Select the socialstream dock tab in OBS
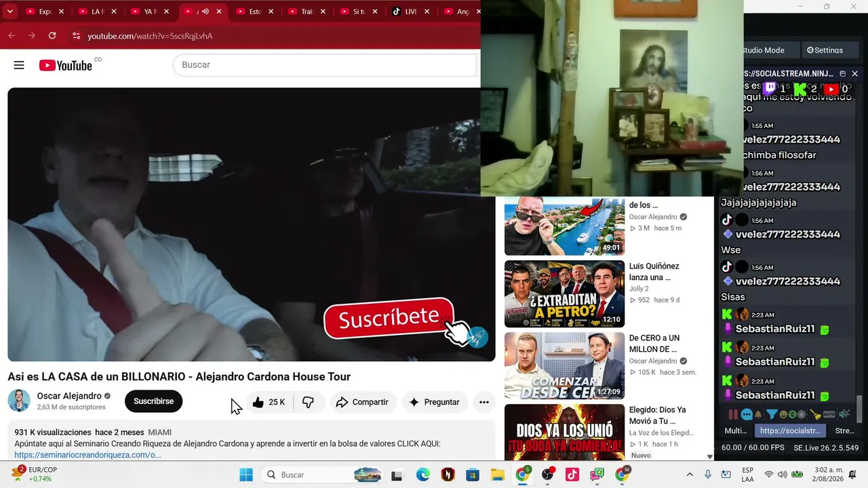The width and height of the screenshot is (868, 488). tap(790, 430)
